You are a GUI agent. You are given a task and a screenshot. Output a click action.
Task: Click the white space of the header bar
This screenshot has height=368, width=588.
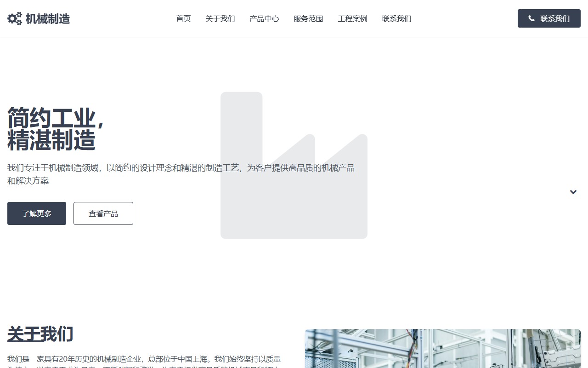pos(459,18)
